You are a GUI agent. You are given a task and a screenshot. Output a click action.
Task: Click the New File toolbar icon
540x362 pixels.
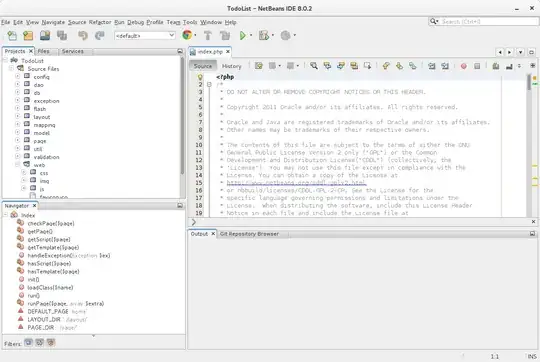[12, 35]
